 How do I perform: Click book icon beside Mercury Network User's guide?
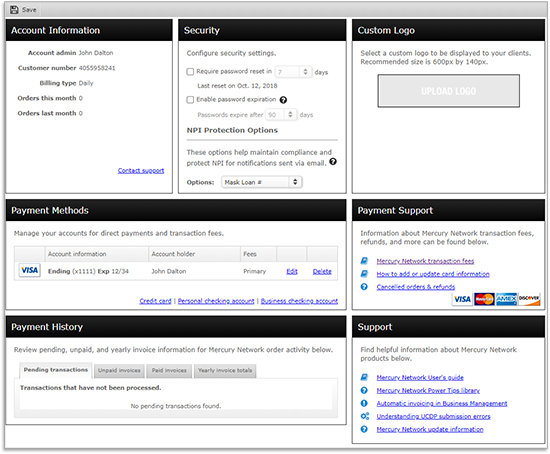364,378
